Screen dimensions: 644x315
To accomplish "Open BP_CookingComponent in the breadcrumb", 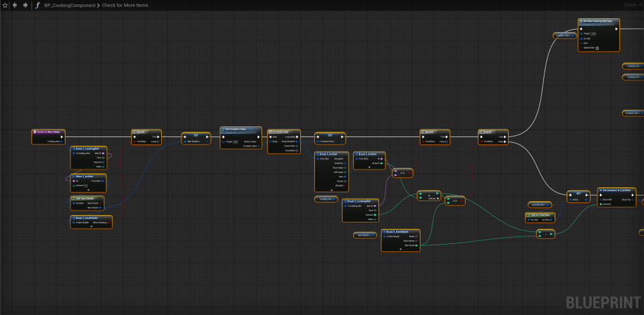I will [69, 5].
